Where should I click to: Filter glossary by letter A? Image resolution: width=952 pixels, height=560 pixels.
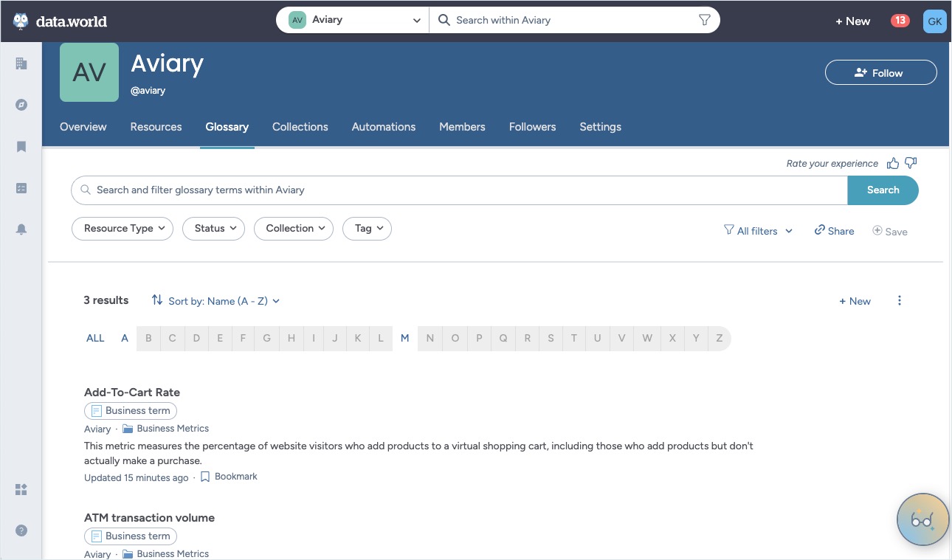pyautogui.click(x=125, y=339)
